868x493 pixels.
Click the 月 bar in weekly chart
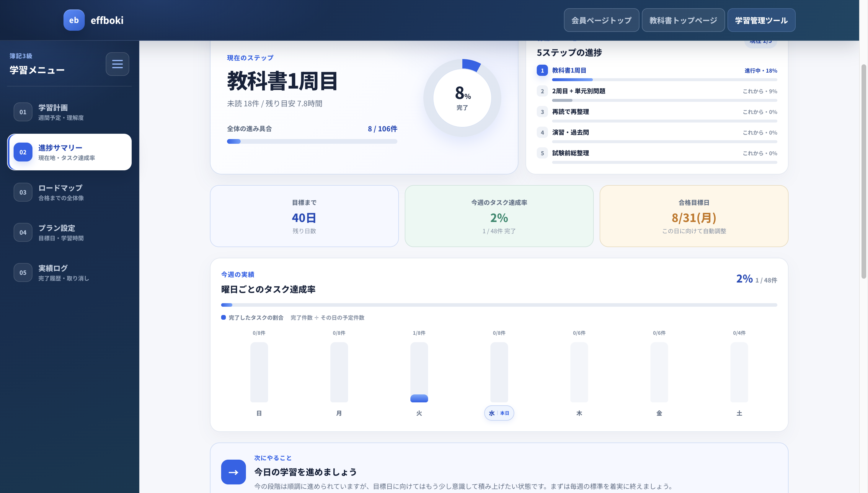click(339, 372)
